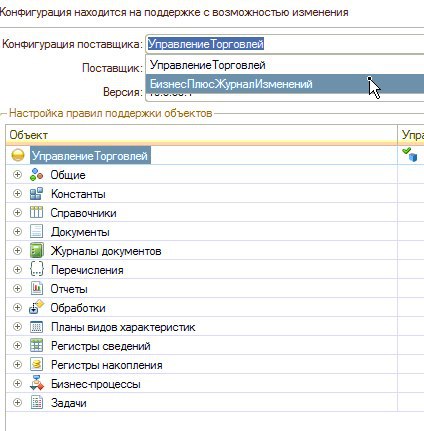Click the Перечисления braces icon
This screenshot has height=431, width=424.
click(x=36, y=269)
